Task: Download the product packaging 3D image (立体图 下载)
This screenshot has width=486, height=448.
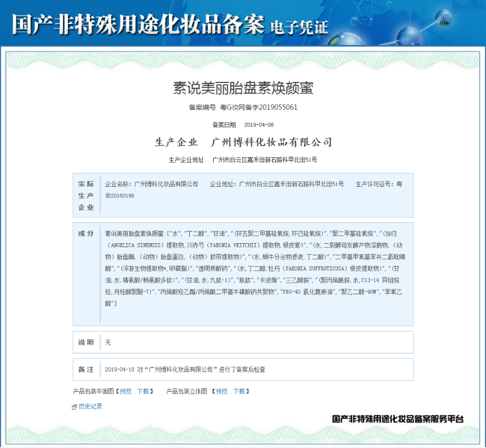Action: coord(239,391)
